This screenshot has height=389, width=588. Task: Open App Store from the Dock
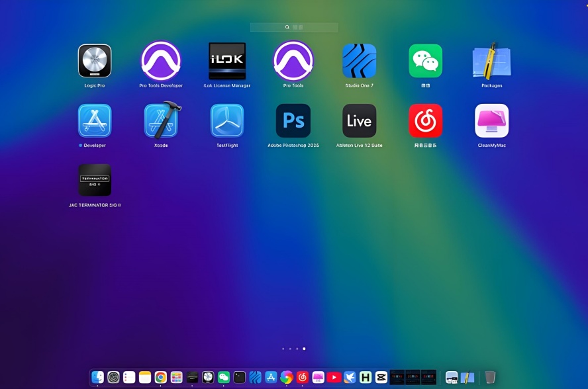pyautogui.click(x=271, y=377)
